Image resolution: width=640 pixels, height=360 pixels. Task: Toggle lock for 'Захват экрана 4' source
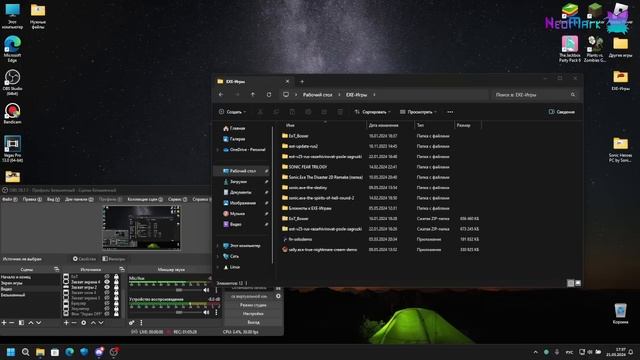116,282
